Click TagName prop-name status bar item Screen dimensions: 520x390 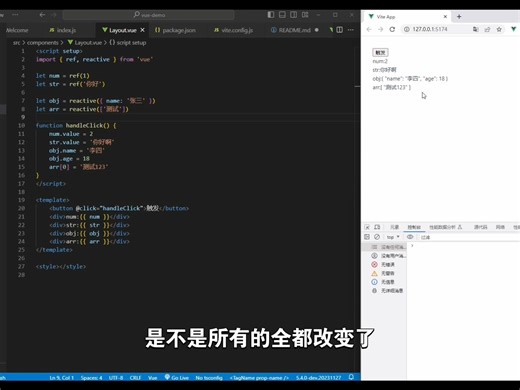click(x=259, y=378)
